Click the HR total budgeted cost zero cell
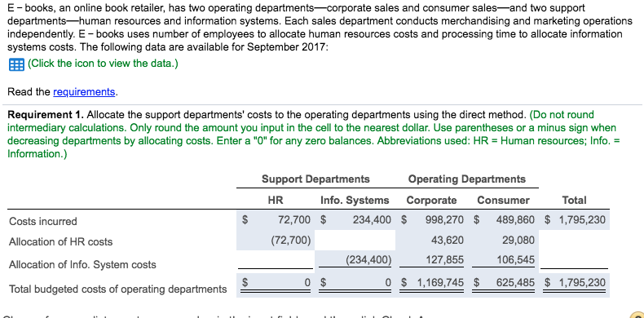 (275, 283)
